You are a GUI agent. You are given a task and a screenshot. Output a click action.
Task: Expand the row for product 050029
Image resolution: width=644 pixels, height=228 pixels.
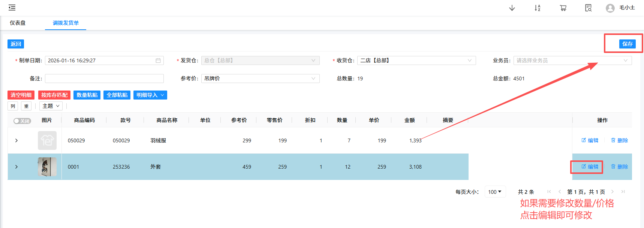click(16, 140)
